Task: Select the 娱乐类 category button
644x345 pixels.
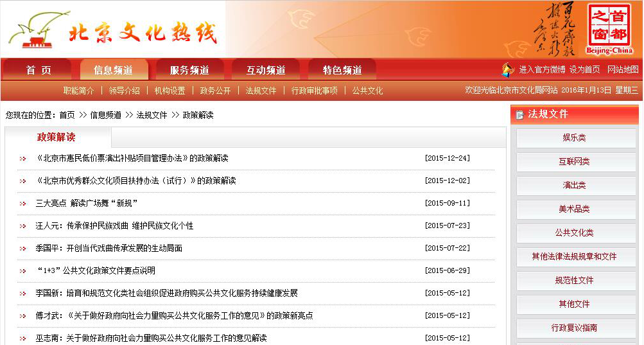Action: point(574,138)
